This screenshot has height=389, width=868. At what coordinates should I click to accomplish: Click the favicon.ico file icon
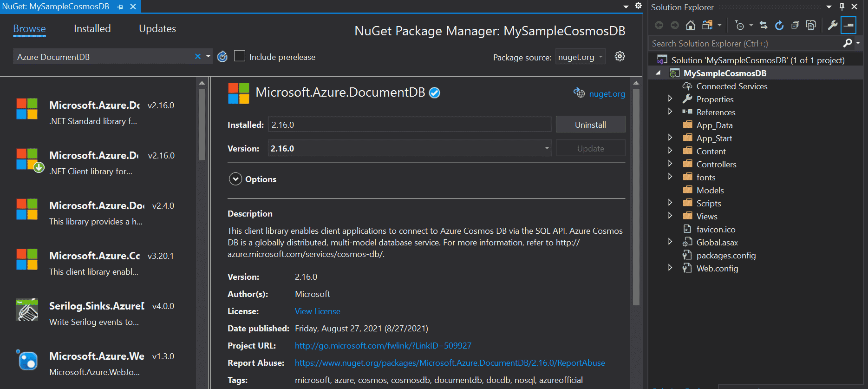687,229
